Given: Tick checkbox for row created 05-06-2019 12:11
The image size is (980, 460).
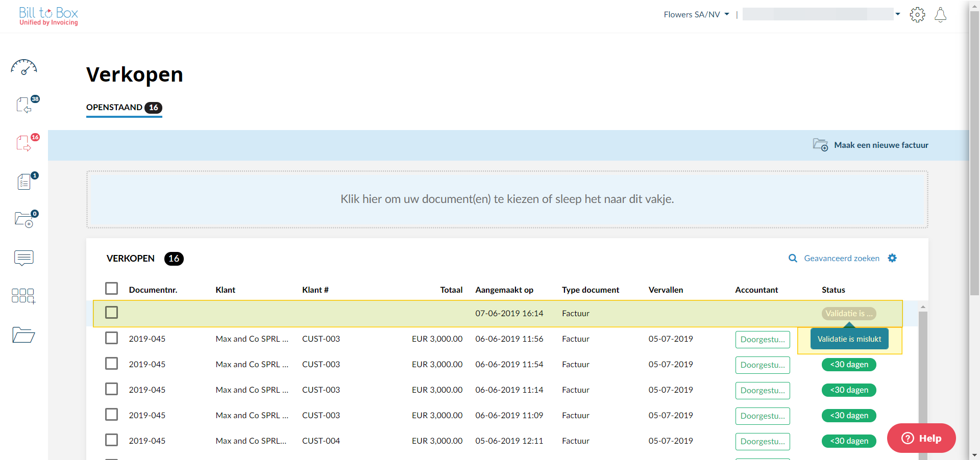Looking at the screenshot, I should [111, 440].
